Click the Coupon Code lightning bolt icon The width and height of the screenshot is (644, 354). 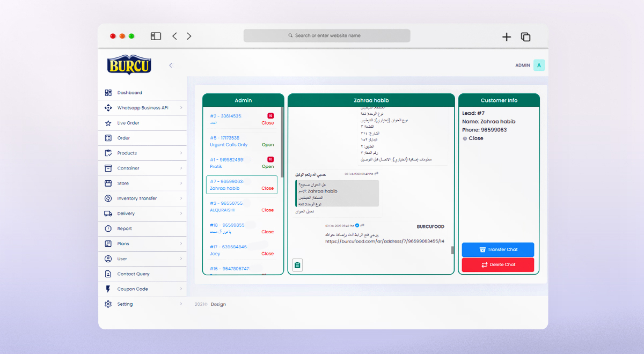(x=108, y=289)
